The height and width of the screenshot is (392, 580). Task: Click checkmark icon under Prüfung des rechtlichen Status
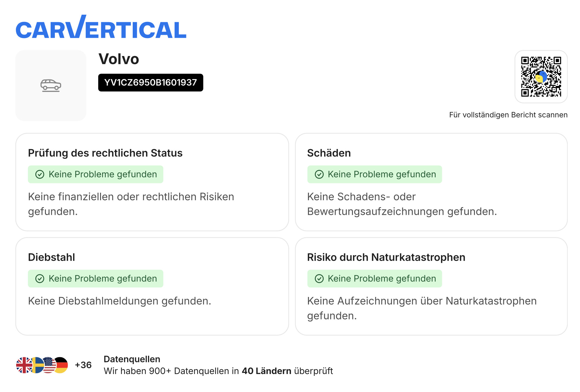click(x=40, y=174)
